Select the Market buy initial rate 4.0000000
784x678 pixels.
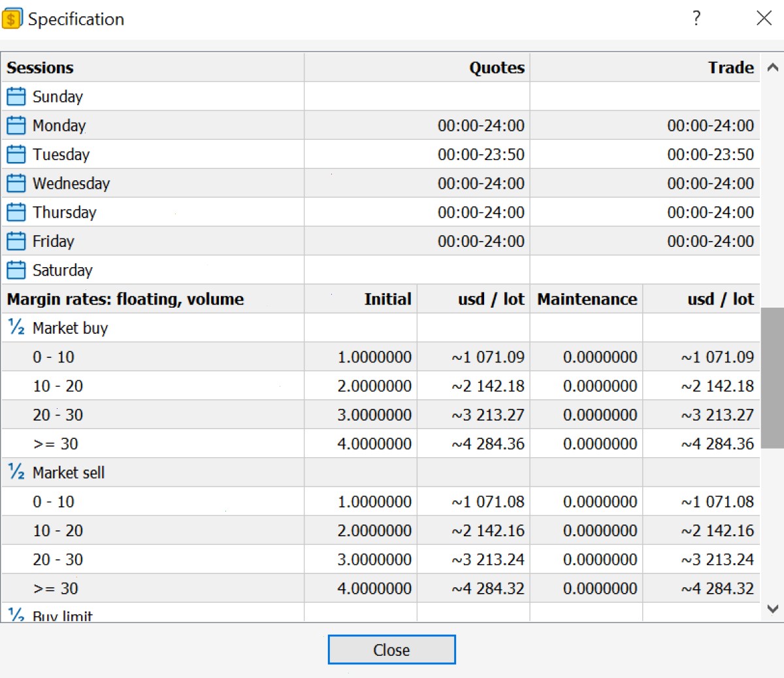coord(374,444)
